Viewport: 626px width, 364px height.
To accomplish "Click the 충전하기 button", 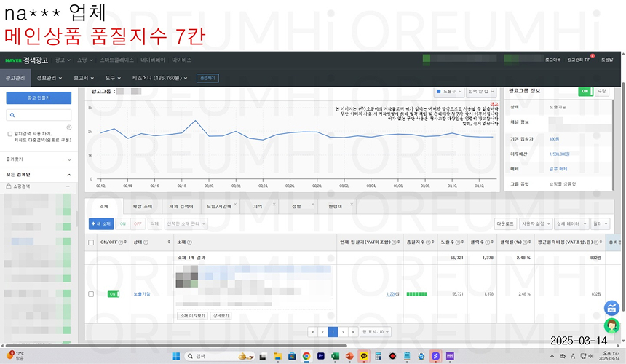I will pos(207,78).
